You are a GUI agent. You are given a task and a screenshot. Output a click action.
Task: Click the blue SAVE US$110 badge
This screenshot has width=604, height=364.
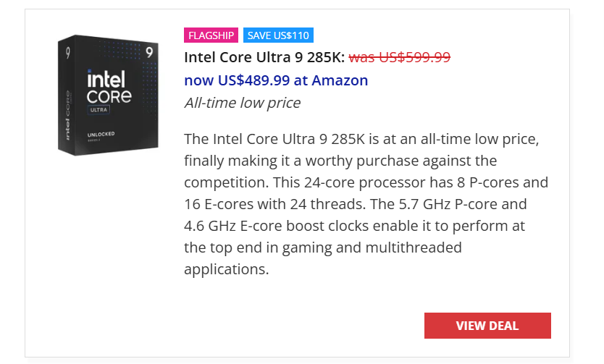tap(278, 35)
